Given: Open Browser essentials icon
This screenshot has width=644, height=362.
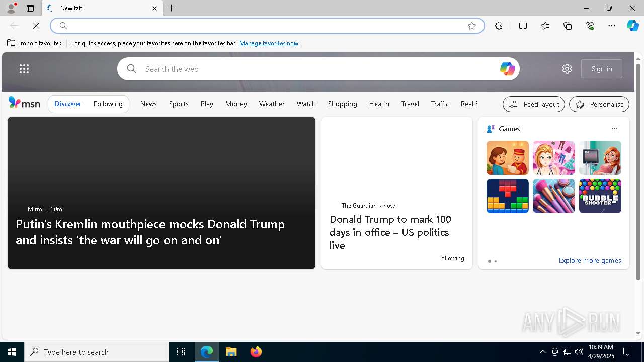Looking at the screenshot, I should pyautogui.click(x=590, y=26).
